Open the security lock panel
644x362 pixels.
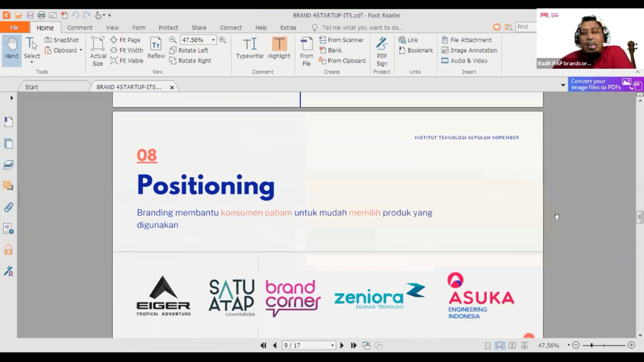tap(8, 250)
